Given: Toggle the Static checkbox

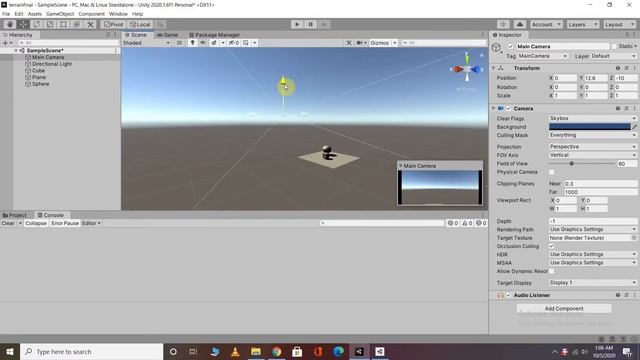Looking at the screenshot, I should tap(614, 47).
